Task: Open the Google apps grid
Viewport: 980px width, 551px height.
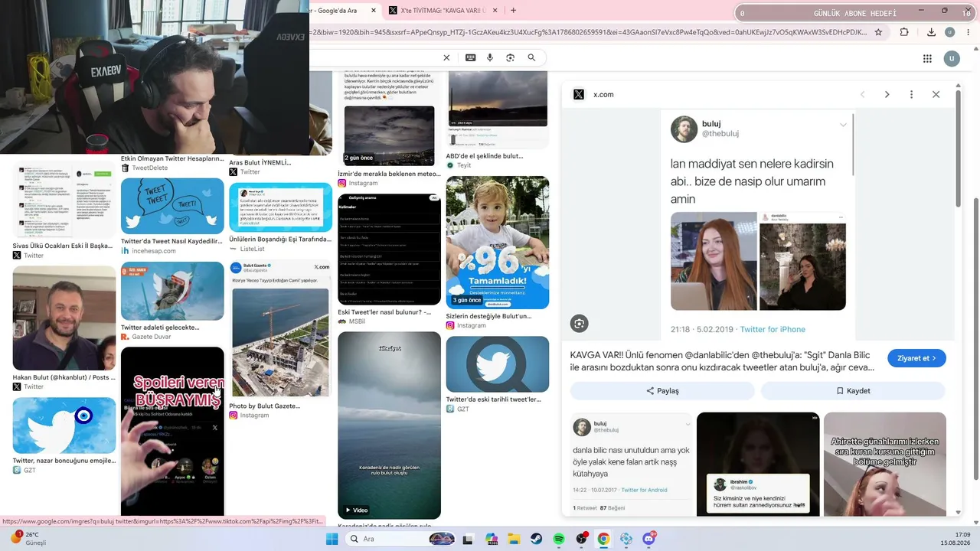Action: pyautogui.click(x=927, y=59)
